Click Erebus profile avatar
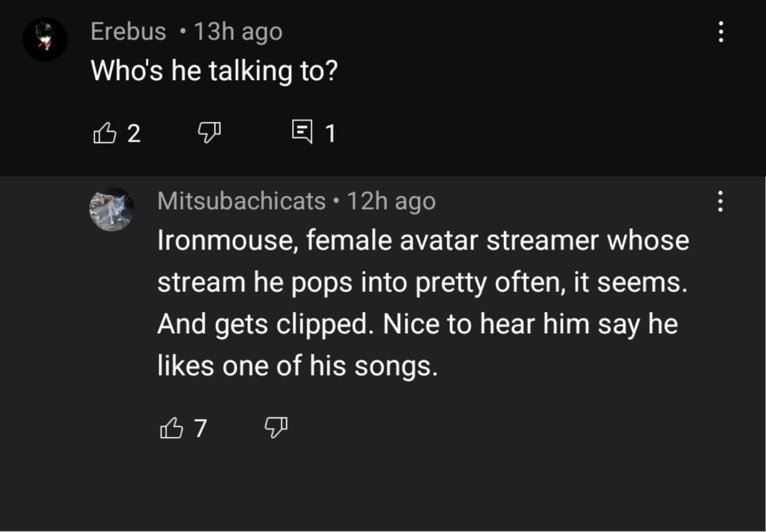The width and height of the screenshot is (766, 532). pyautogui.click(x=45, y=39)
